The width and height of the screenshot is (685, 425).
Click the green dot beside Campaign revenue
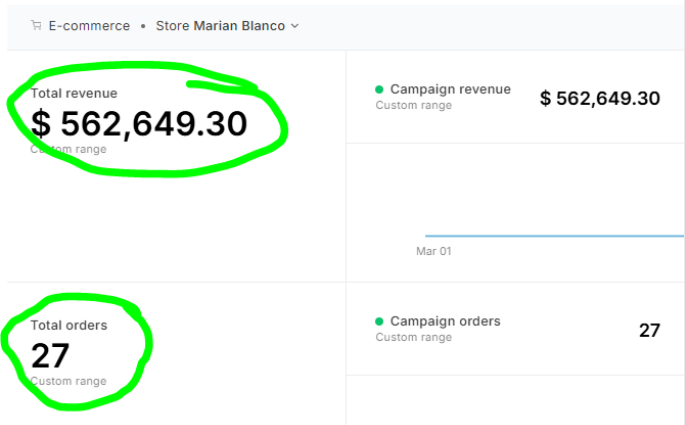point(380,90)
